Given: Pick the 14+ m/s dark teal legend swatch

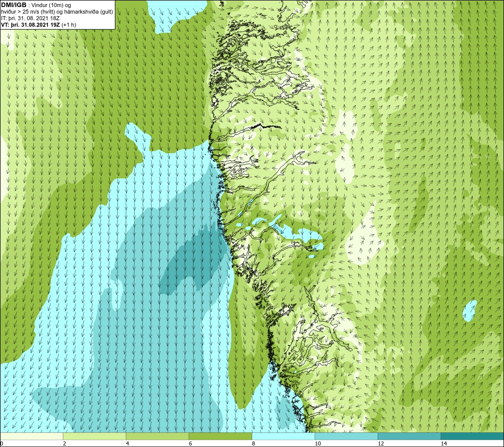Looking at the screenshot, I should coord(473,436).
